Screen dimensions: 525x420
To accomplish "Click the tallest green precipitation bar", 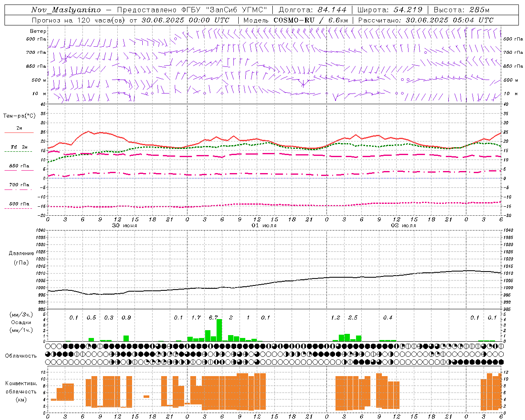I will pyautogui.click(x=219, y=330).
